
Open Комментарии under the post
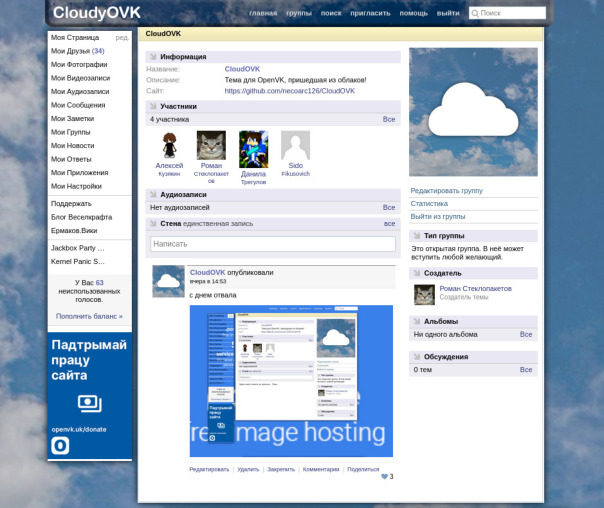tap(321, 469)
